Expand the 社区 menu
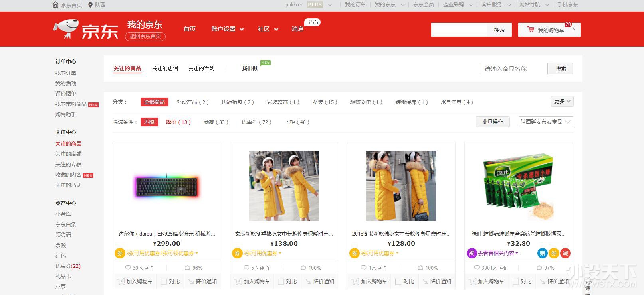Screen dimensions: 644x295 (268, 29)
